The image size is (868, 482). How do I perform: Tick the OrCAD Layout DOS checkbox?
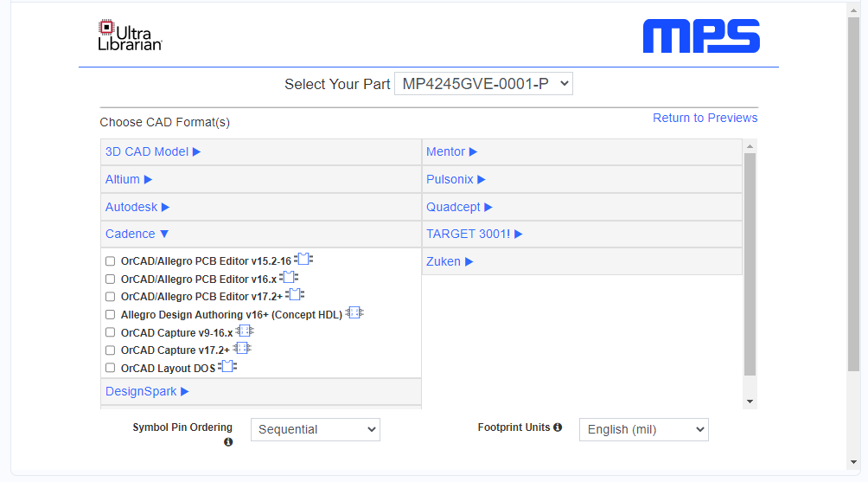tap(110, 368)
